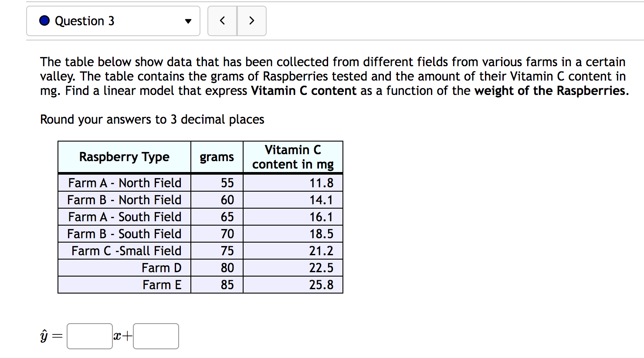Image resolution: width=644 pixels, height=358 pixels.
Task: Click the 'Round your answers' instruction text
Action: coord(152,119)
